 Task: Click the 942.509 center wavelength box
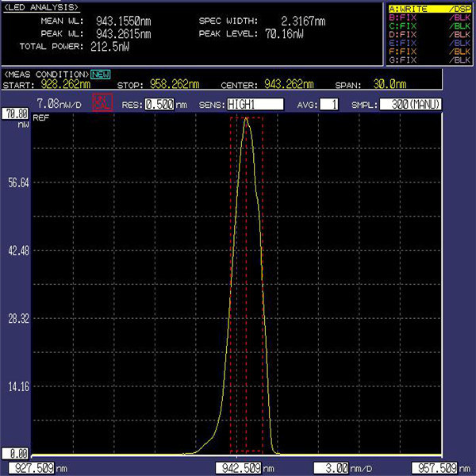(239, 467)
